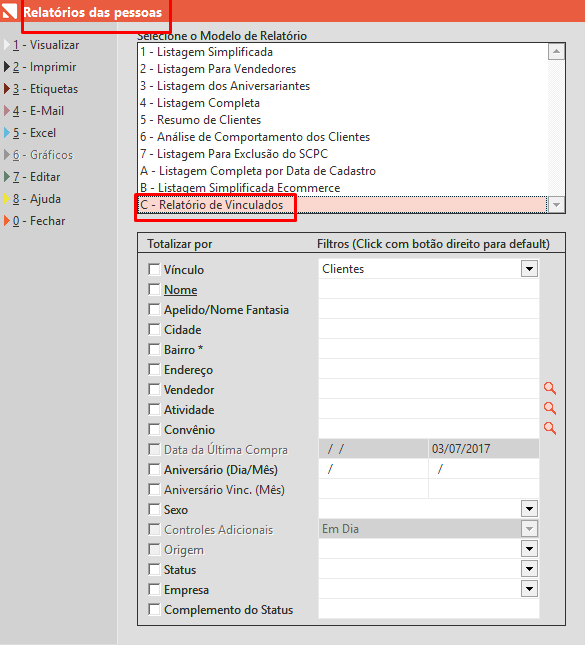
Task: Click the app logo icon in title bar
Action: [9, 11]
